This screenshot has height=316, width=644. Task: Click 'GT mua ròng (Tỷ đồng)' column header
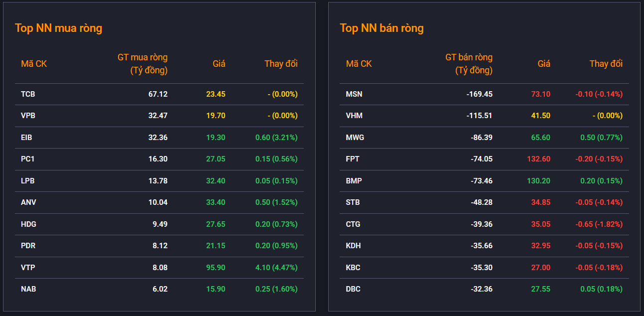[142, 64]
